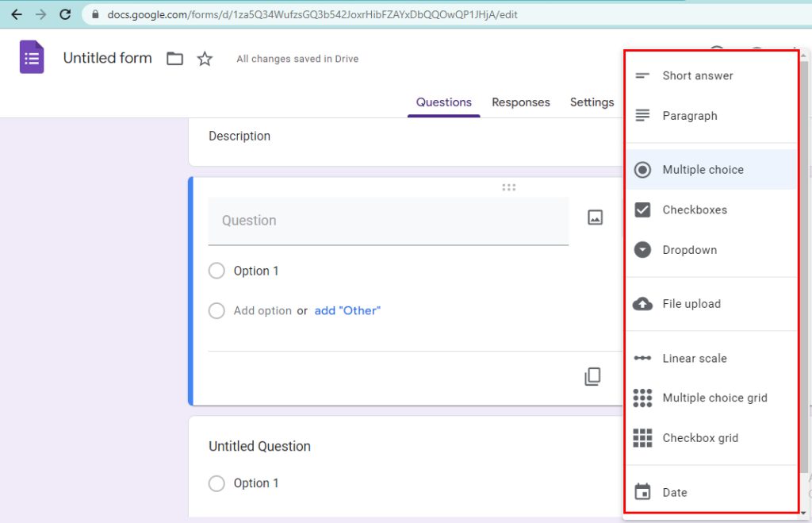The width and height of the screenshot is (812, 523).
Task: Click the move to folder icon
Action: (174, 59)
